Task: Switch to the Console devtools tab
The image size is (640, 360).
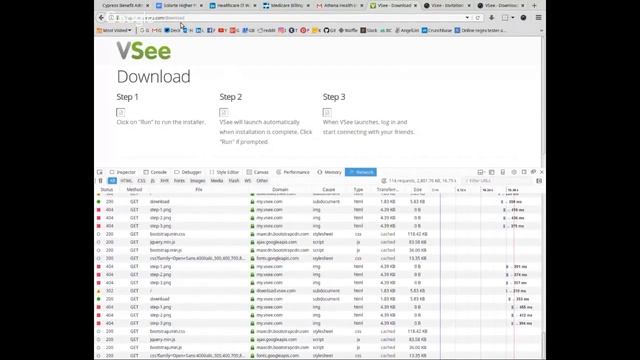Action: pos(155,172)
